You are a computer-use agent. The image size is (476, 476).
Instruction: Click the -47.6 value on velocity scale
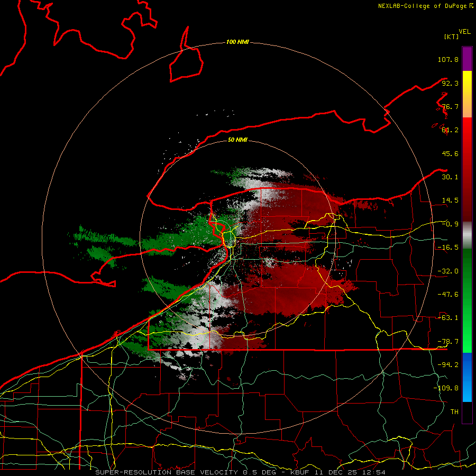click(x=448, y=295)
